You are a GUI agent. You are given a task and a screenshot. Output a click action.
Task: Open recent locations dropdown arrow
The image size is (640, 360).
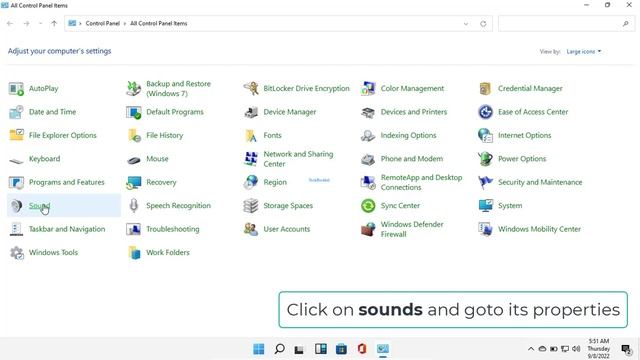[40, 24]
